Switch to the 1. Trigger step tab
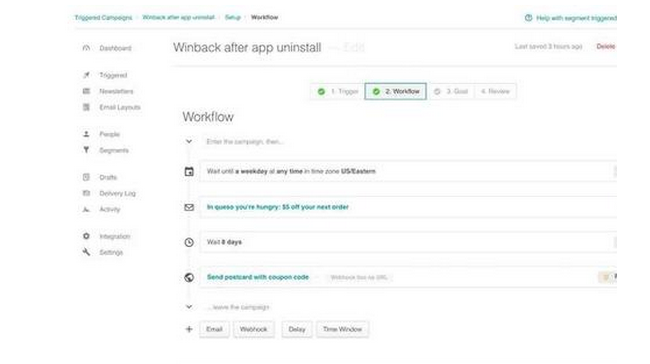This screenshot has width=650, height=364. (338, 91)
